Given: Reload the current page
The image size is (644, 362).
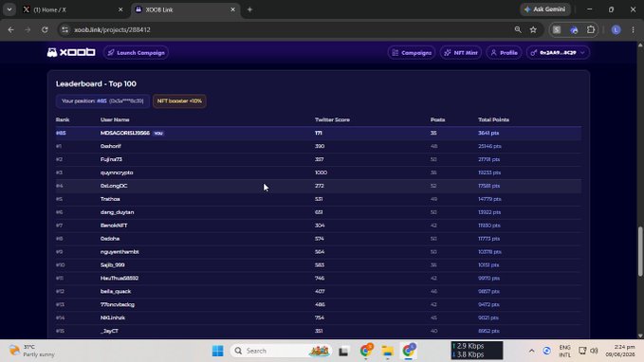Looking at the screenshot, I should [x=45, y=29].
